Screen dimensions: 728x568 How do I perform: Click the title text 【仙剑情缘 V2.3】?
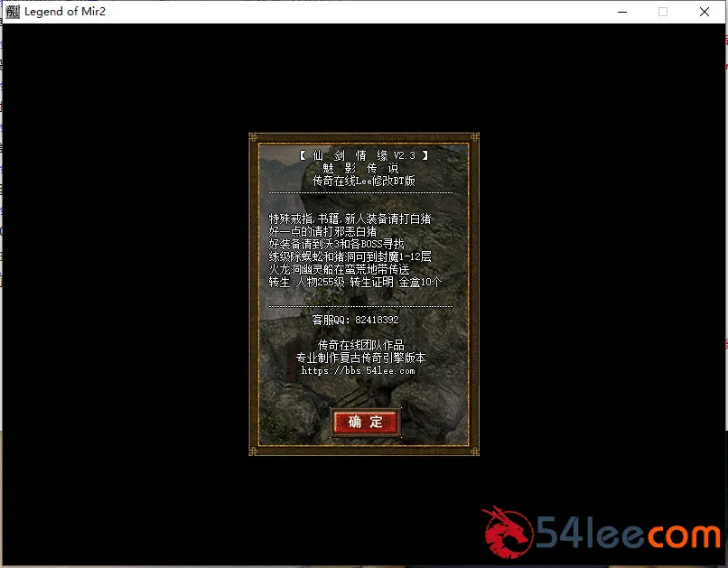(x=363, y=155)
